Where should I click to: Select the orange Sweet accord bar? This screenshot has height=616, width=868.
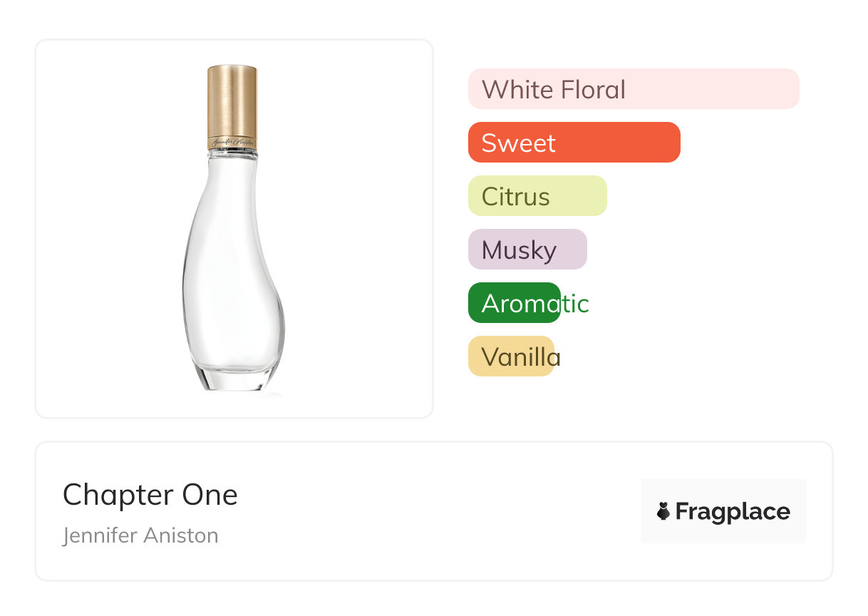(x=574, y=143)
